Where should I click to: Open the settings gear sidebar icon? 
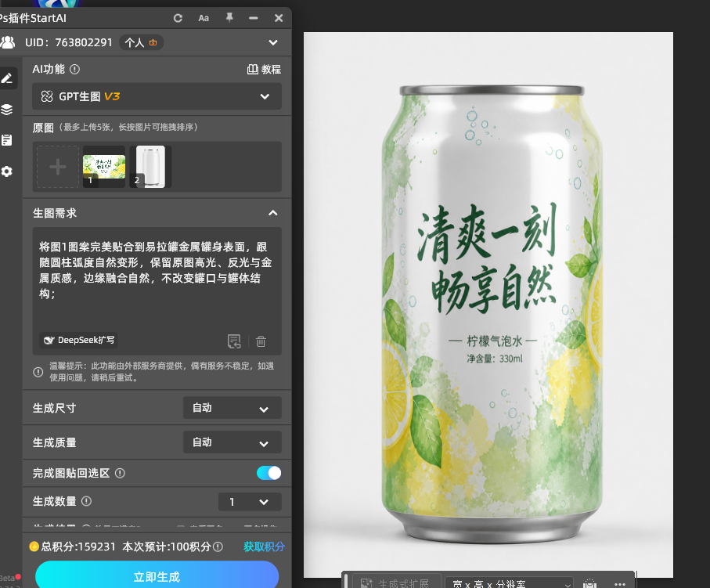click(x=7, y=171)
